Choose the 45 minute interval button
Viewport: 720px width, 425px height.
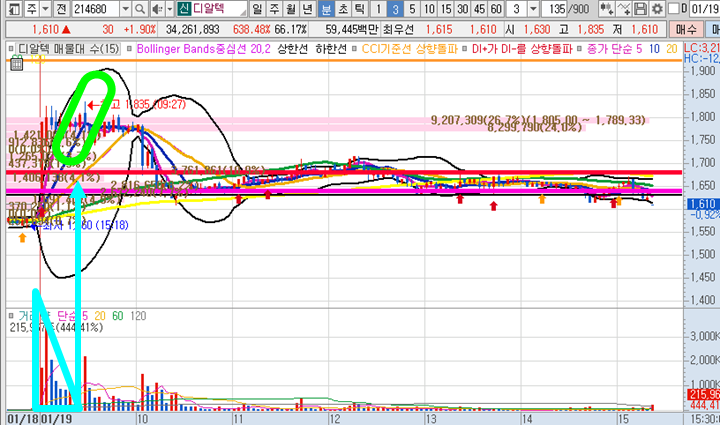coord(479,9)
